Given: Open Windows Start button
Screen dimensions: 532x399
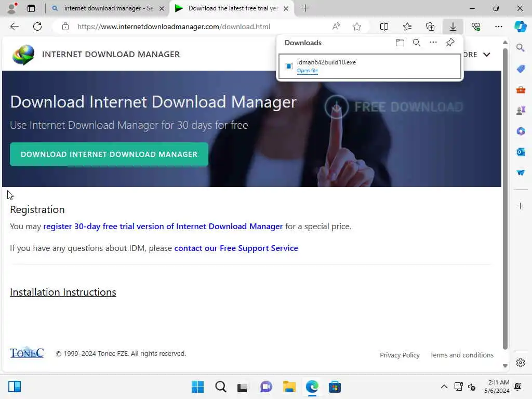Looking at the screenshot, I should (x=197, y=387).
